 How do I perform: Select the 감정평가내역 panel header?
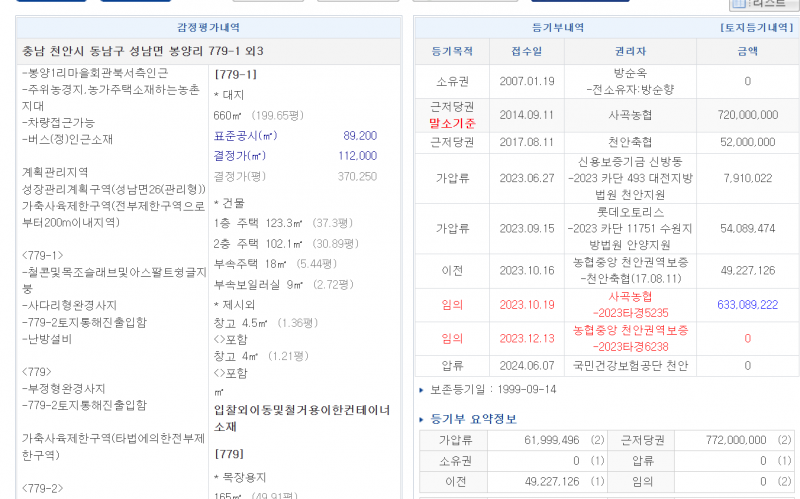point(208,28)
